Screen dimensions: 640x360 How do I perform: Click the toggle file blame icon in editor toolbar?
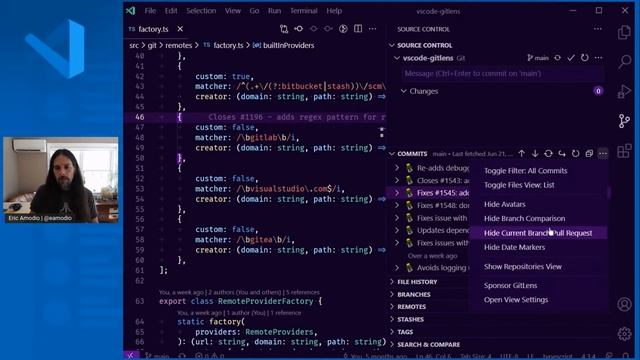click(343, 29)
